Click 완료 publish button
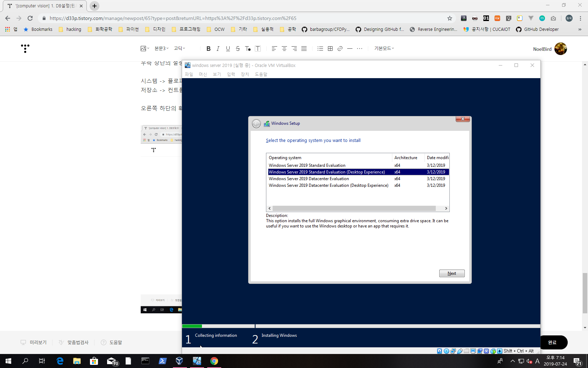588x368 pixels. point(552,342)
